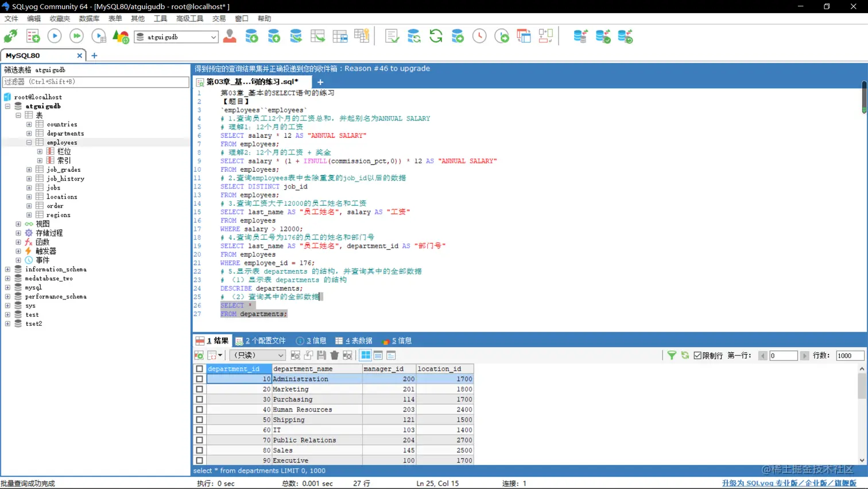Click the clock icon with green arrow

[x=502, y=36]
